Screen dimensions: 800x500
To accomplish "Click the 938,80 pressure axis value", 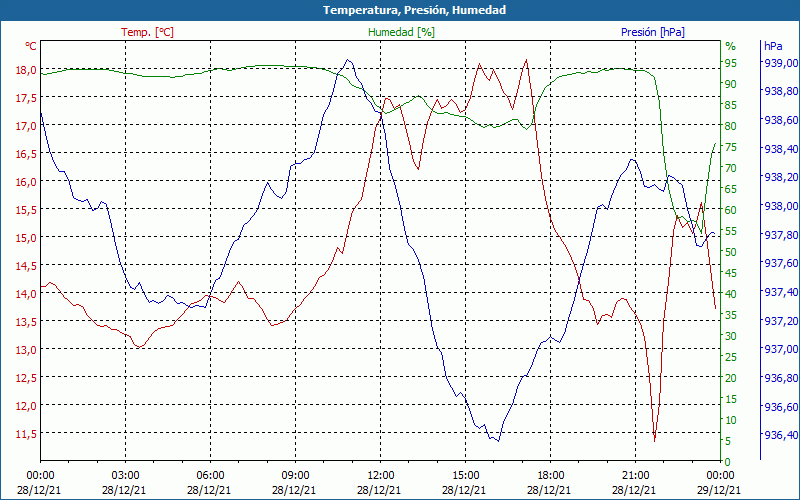I will point(781,91).
